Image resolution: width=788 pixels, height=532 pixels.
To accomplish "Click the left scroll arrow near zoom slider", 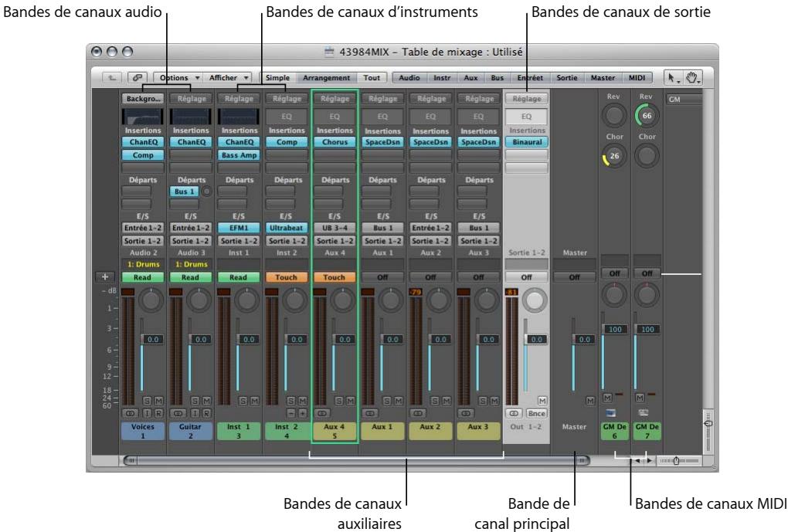I will (x=637, y=460).
